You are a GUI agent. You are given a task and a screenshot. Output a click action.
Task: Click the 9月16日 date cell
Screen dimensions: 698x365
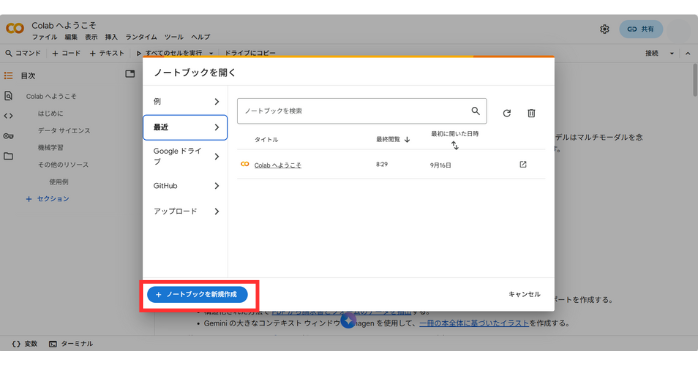440,165
